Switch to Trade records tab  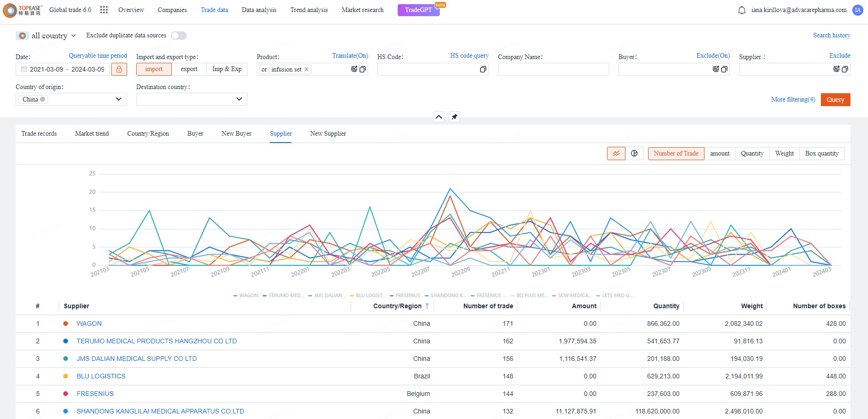coord(39,133)
